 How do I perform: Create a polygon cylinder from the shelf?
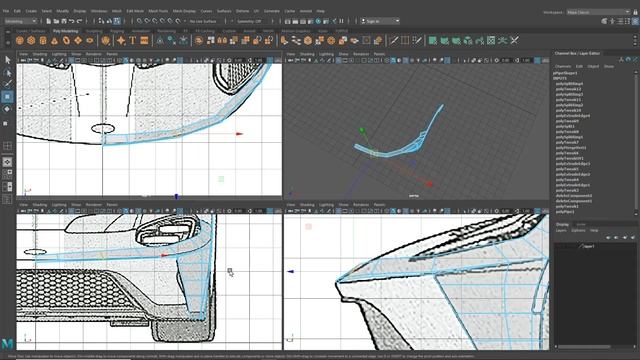[43, 40]
